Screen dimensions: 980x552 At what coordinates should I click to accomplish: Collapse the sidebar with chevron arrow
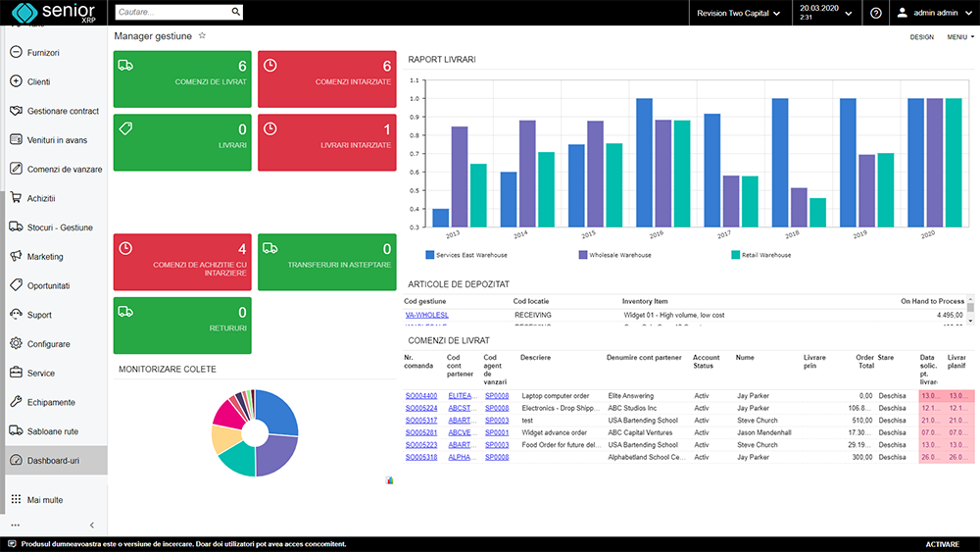click(x=92, y=526)
